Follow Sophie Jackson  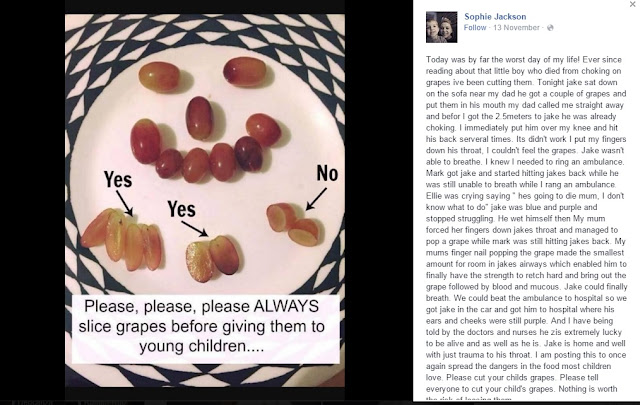(x=475, y=28)
